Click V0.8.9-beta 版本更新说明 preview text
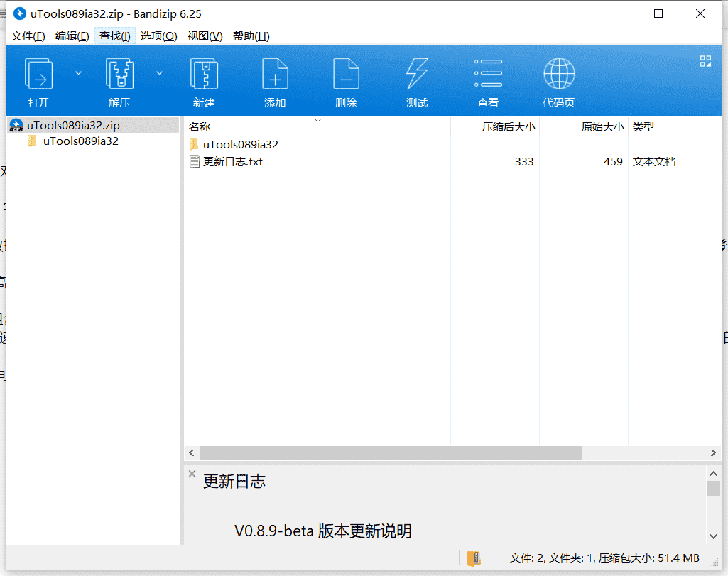The image size is (728, 576). pos(323,531)
